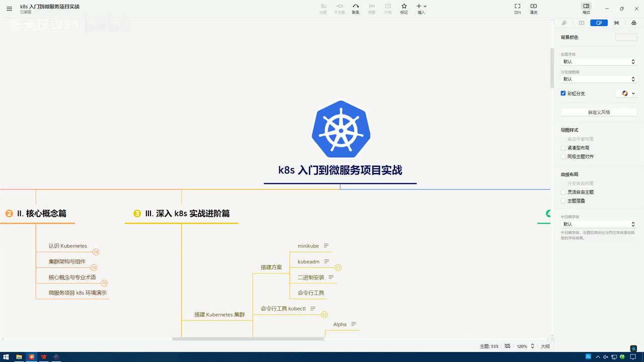Open the note icon beside 二进制安装
The width and height of the screenshot is (644, 362).
tap(331, 277)
